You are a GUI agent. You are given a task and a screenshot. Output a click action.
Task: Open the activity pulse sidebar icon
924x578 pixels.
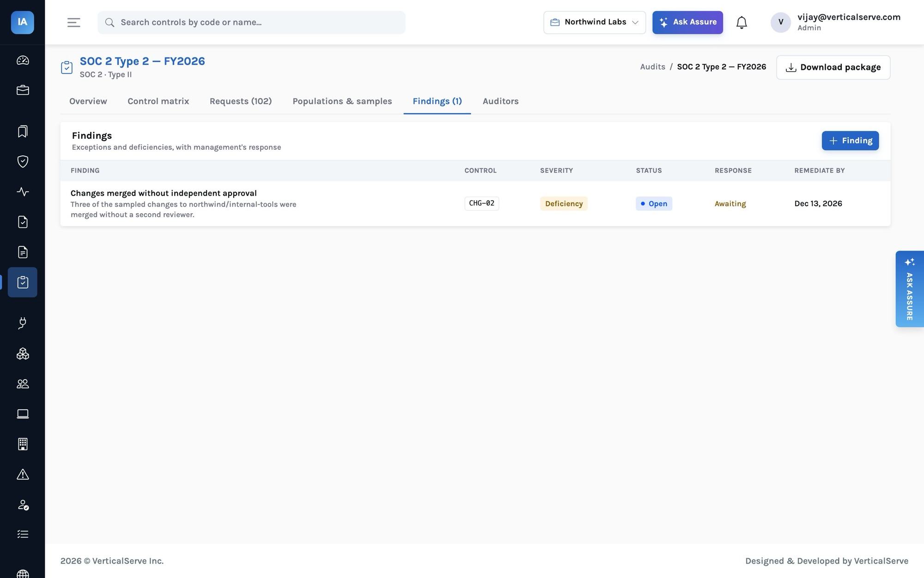click(x=23, y=191)
